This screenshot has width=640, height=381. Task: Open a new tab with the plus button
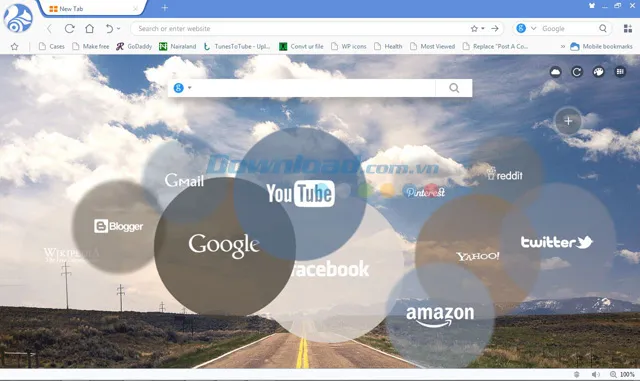pyautogui.click(x=164, y=8)
